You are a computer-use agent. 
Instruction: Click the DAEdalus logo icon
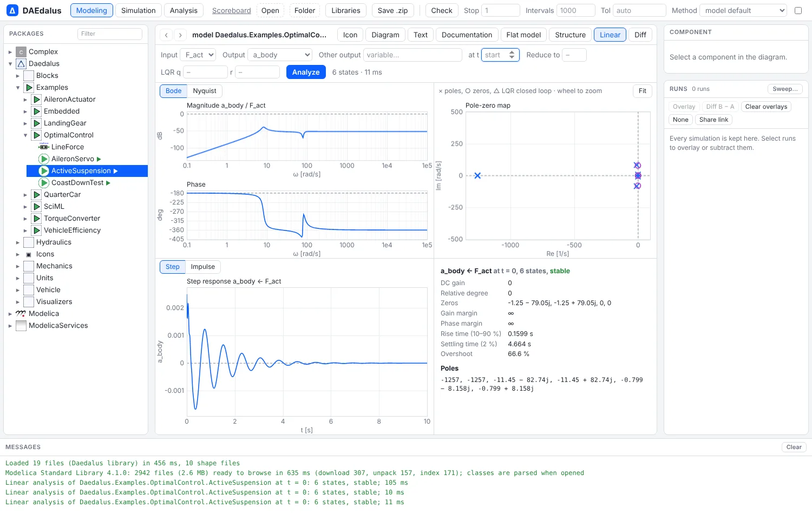(x=12, y=10)
